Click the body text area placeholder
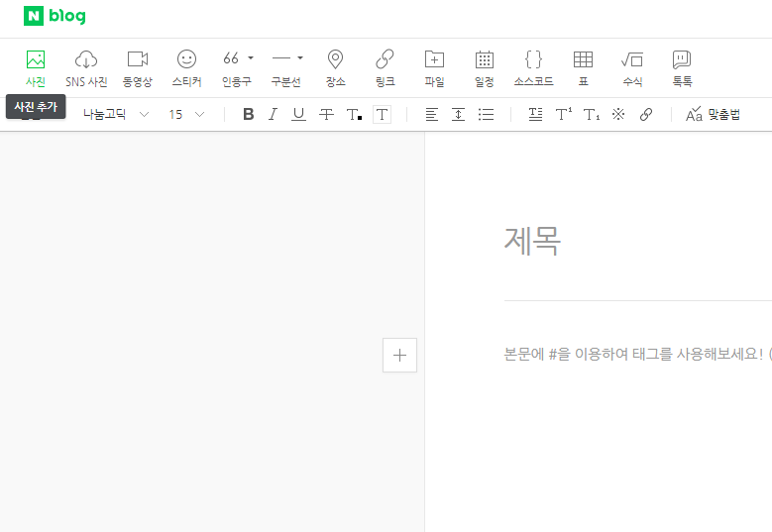Image resolution: width=772 pixels, height=532 pixels. [637, 354]
